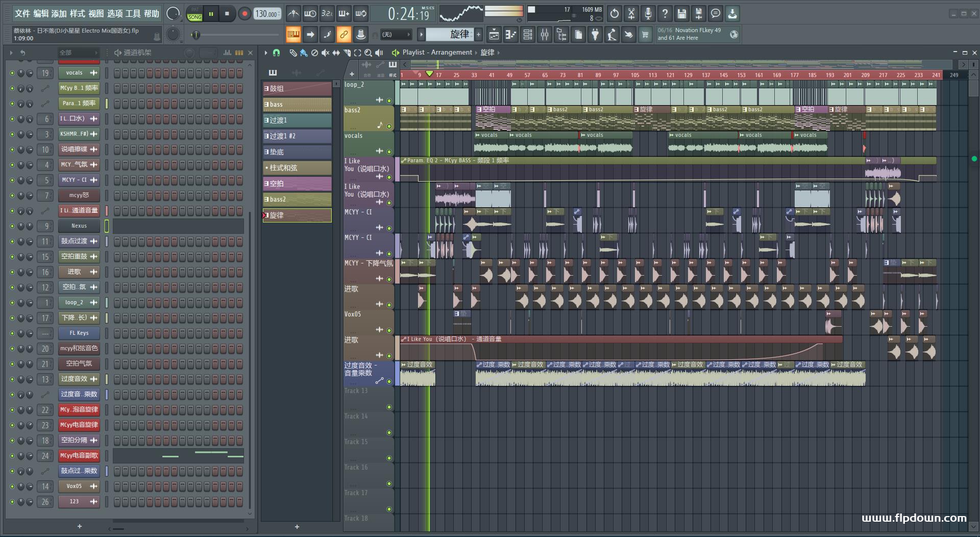Enable wait for input to start playing

[310, 14]
